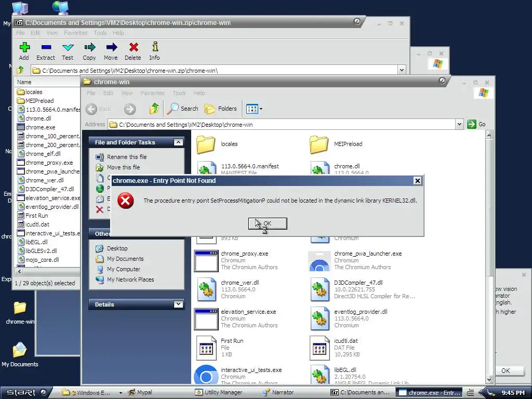This screenshot has height=399, width=532.
Task: Click Explorer vertical scrollbar up arrow
Action: point(489,135)
